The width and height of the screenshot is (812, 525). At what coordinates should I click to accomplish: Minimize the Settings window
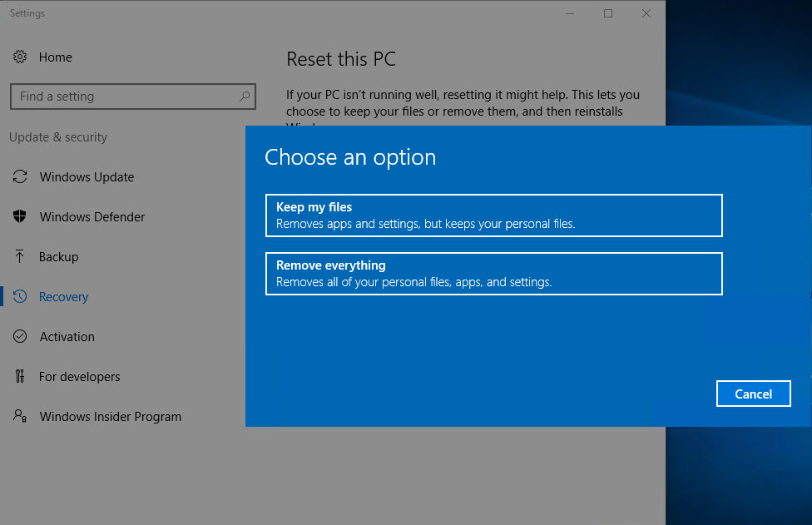570,13
